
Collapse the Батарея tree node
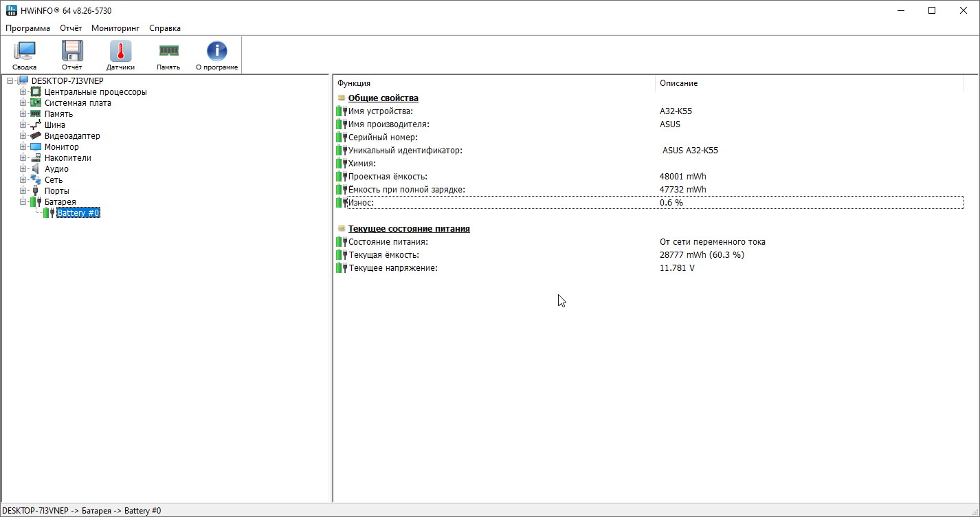[x=23, y=202]
